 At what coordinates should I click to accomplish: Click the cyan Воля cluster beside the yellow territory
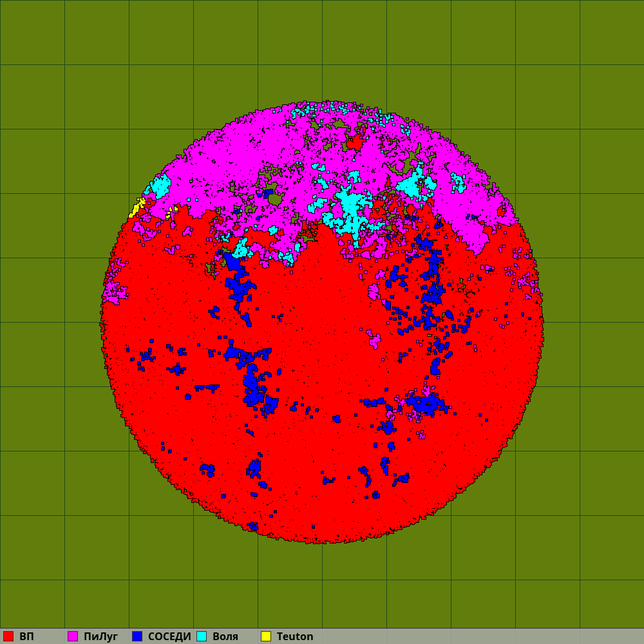point(159,186)
